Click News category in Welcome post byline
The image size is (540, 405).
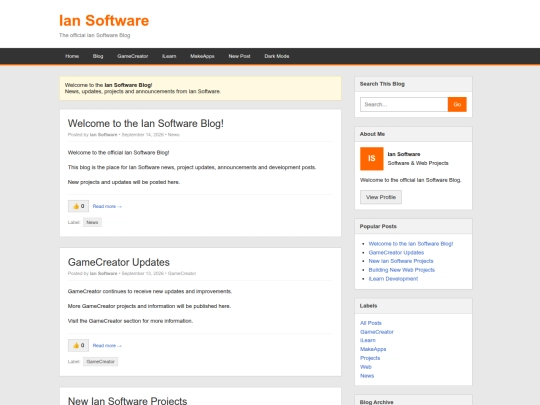click(174, 135)
